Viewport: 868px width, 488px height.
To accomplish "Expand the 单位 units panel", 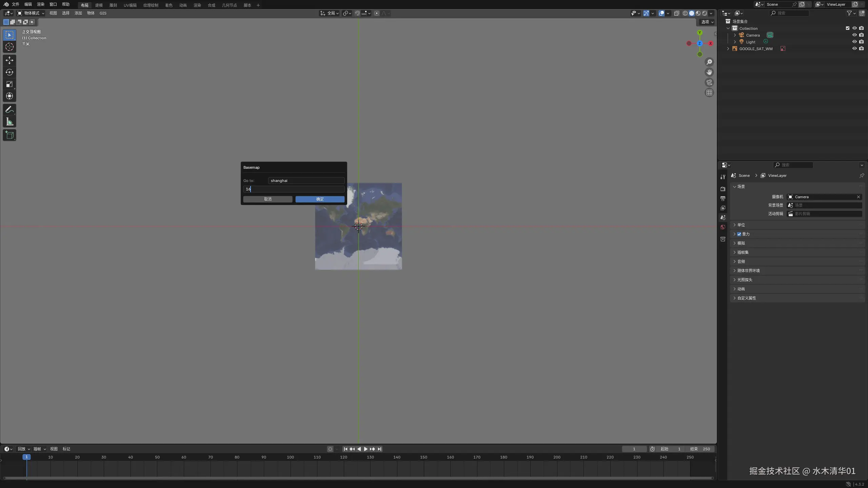I will click(741, 225).
